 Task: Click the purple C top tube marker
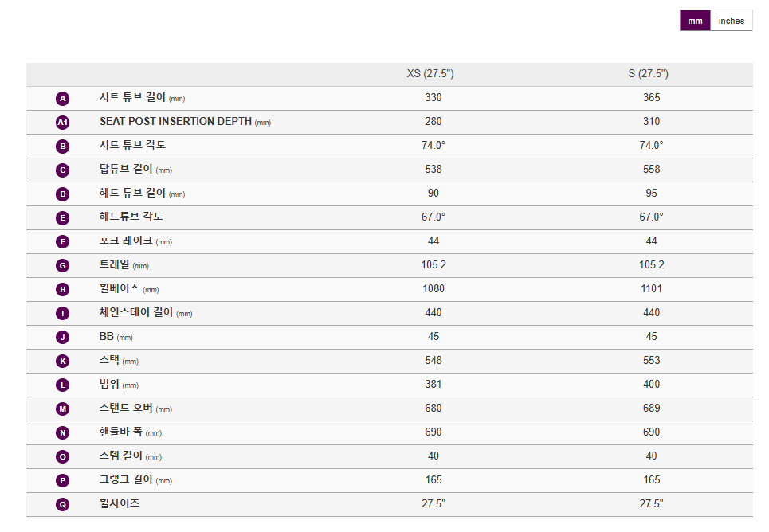pos(62,170)
